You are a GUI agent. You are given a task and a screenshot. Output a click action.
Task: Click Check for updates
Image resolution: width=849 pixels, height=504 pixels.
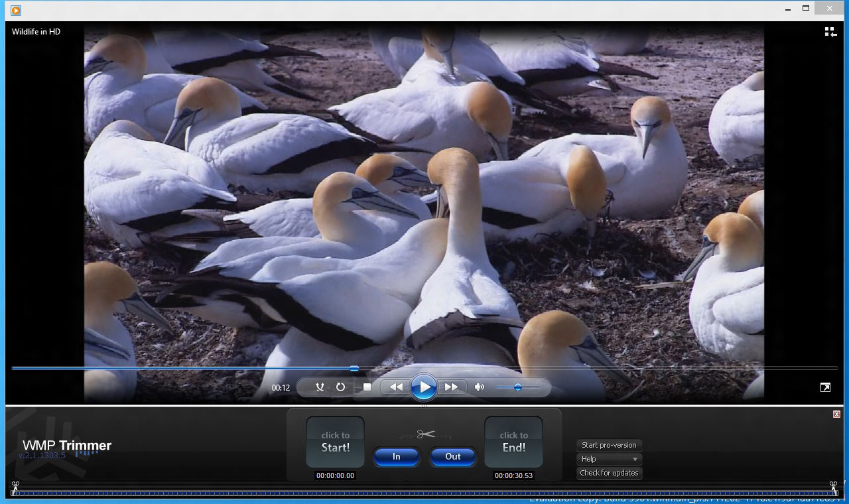coord(609,473)
